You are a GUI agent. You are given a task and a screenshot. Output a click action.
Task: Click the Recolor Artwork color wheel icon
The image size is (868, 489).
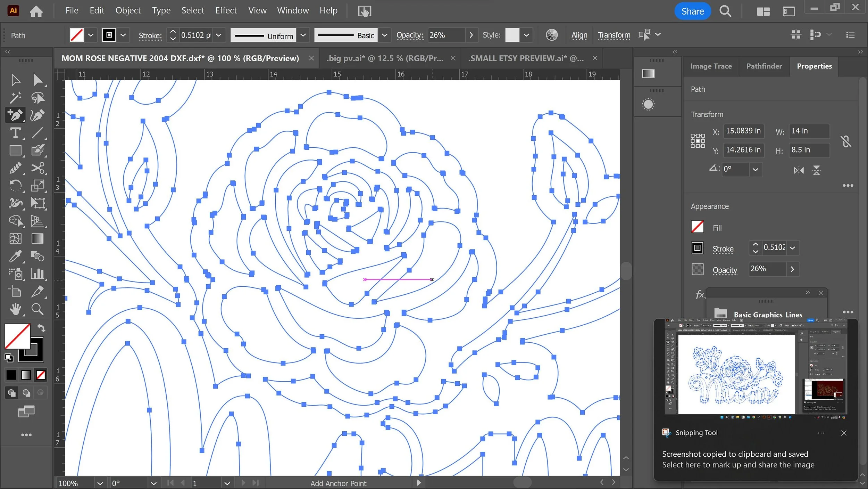click(551, 35)
